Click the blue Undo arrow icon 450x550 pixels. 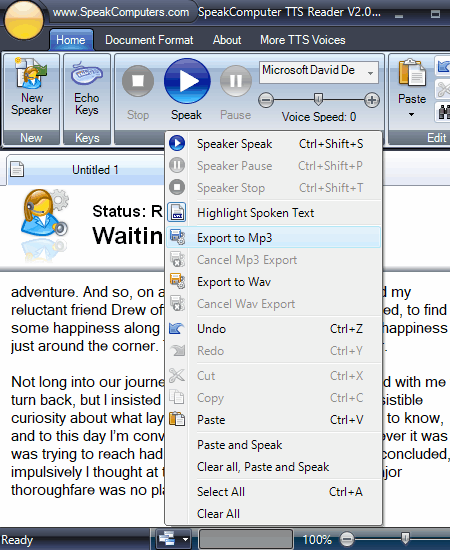176,329
